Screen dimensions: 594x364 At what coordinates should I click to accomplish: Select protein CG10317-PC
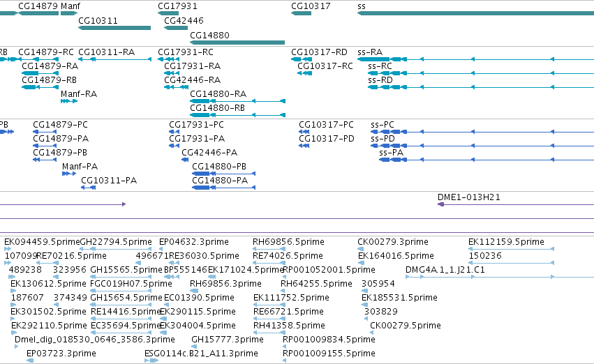(326, 125)
